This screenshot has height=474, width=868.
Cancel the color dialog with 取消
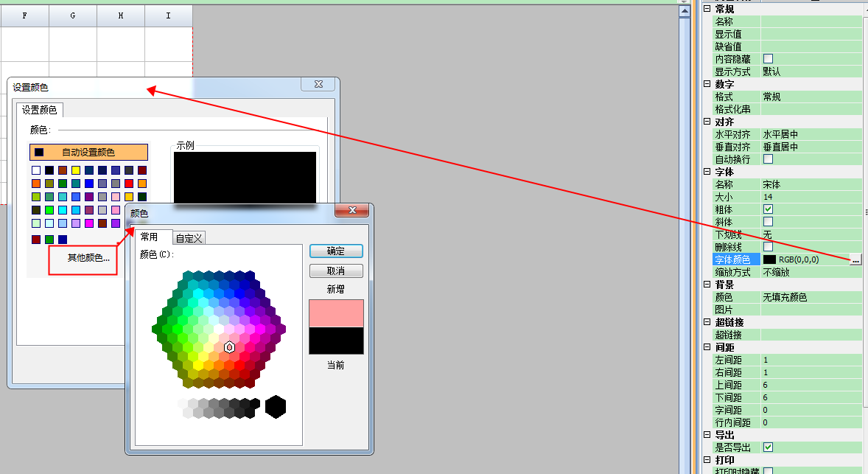click(336, 271)
